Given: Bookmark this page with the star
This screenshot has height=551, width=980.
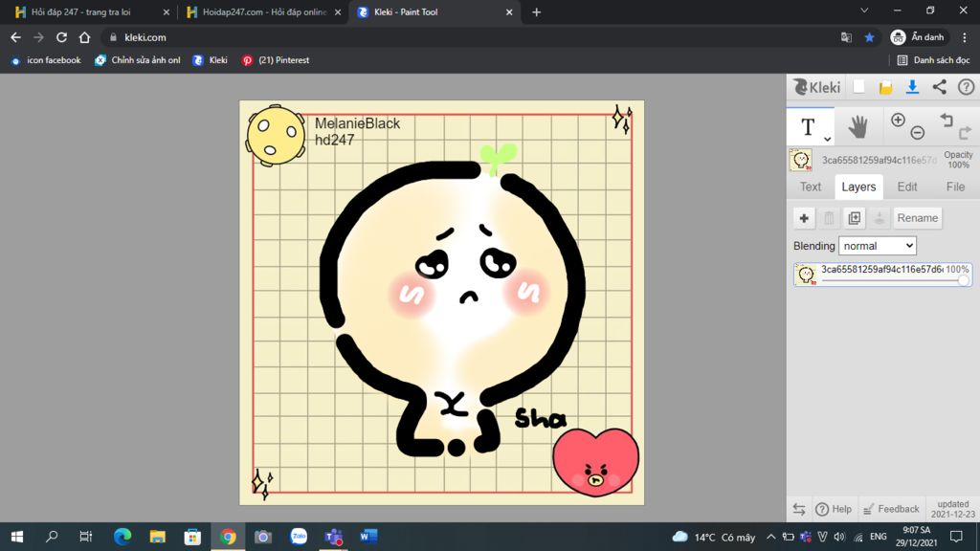Looking at the screenshot, I should pyautogui.click(x=869, y=37).
